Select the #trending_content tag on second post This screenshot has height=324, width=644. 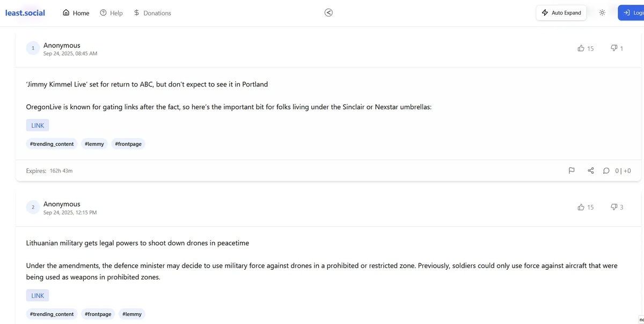point(52,314)
